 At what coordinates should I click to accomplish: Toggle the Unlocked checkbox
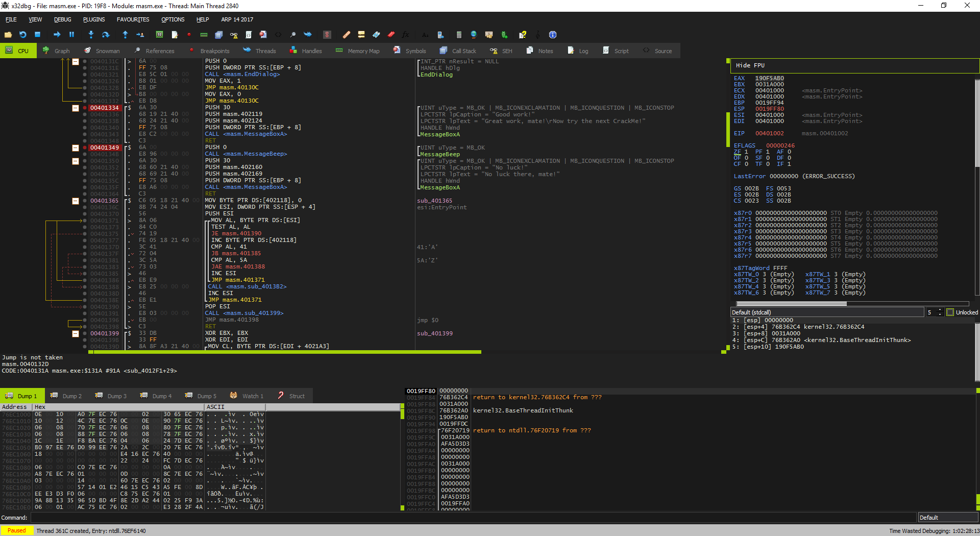click(950, 312)
